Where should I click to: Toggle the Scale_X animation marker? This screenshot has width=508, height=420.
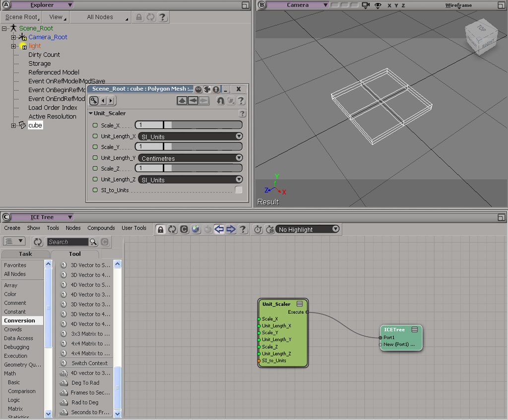click(95, 125)
